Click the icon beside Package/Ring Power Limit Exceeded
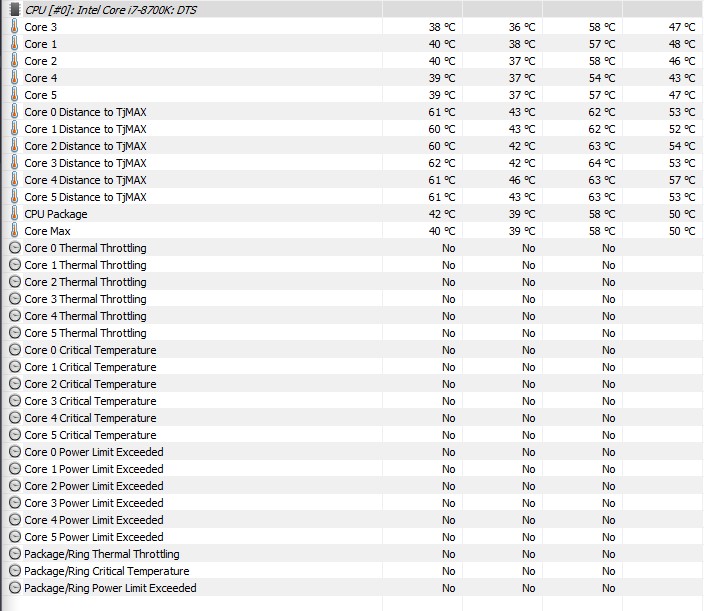This screenshot has width=704, height=611. click(x=14, y=588)
